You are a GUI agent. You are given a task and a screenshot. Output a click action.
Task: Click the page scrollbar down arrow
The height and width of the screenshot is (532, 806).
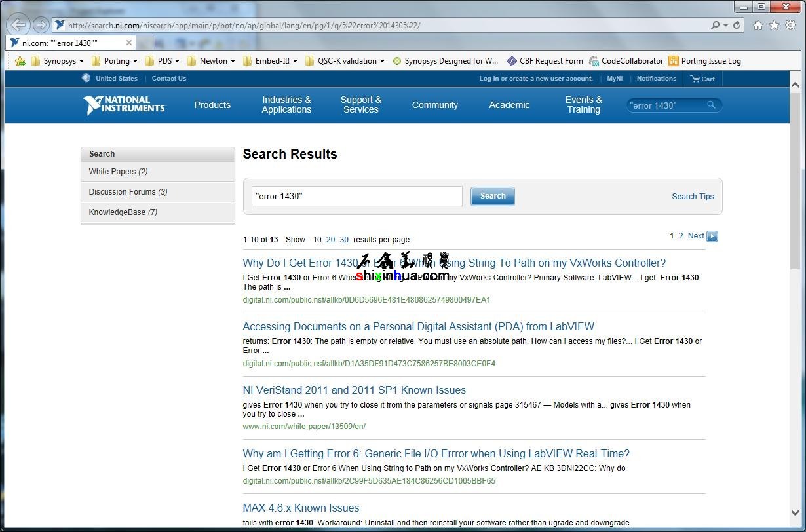pyautogui.click(x=796, y=513)
